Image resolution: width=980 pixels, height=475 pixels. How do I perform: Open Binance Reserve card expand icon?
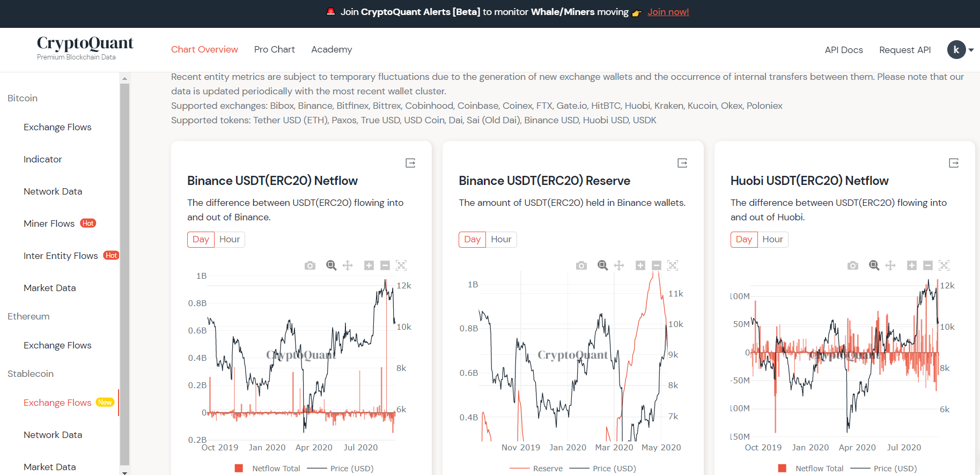click(682, 163)
